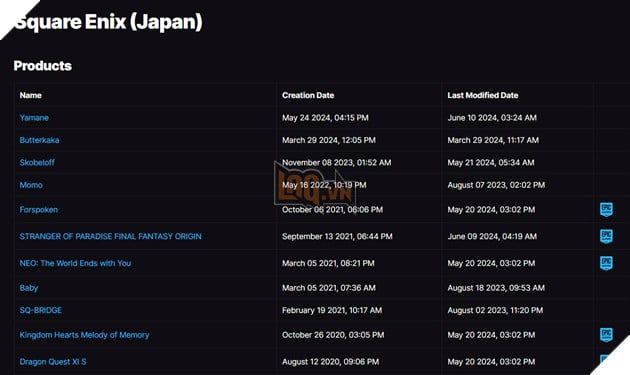Open the Dragon Quest XI S link
The image size is (630, 375).
coord(53,362)
